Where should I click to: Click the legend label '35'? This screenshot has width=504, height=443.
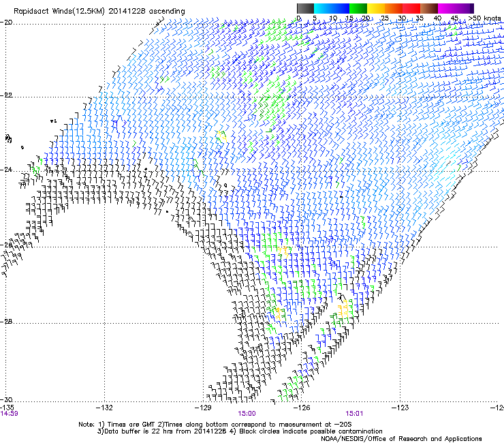[420, 18]
